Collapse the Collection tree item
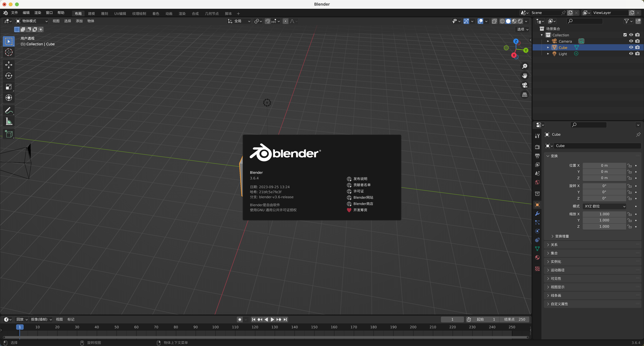The image size is (644, 346). point(542,35)
